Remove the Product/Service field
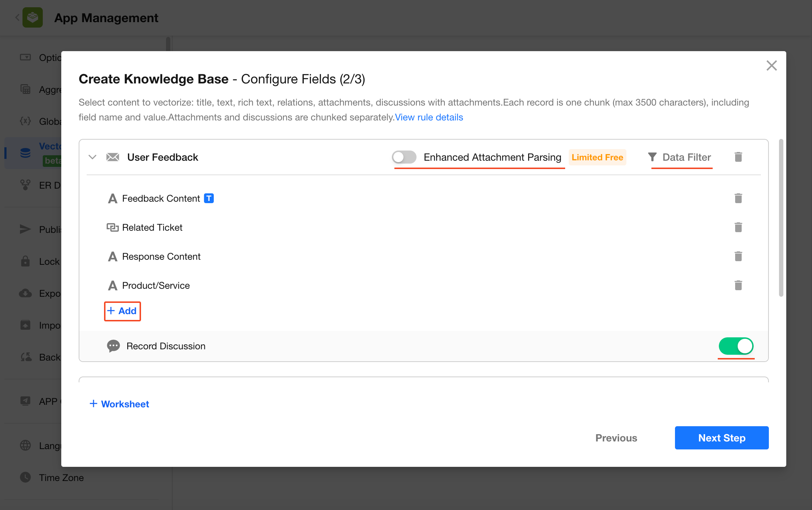Screen dimensions: 812x510 738,285
